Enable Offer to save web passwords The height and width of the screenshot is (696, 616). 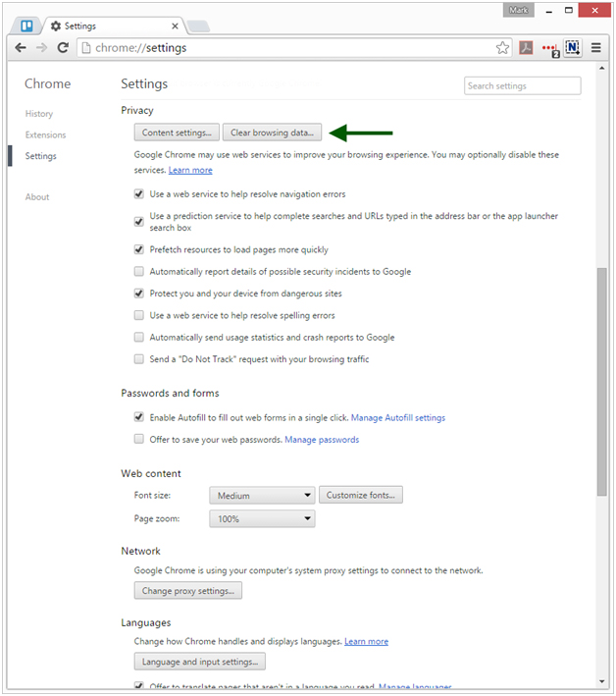(x=139, y=440)
